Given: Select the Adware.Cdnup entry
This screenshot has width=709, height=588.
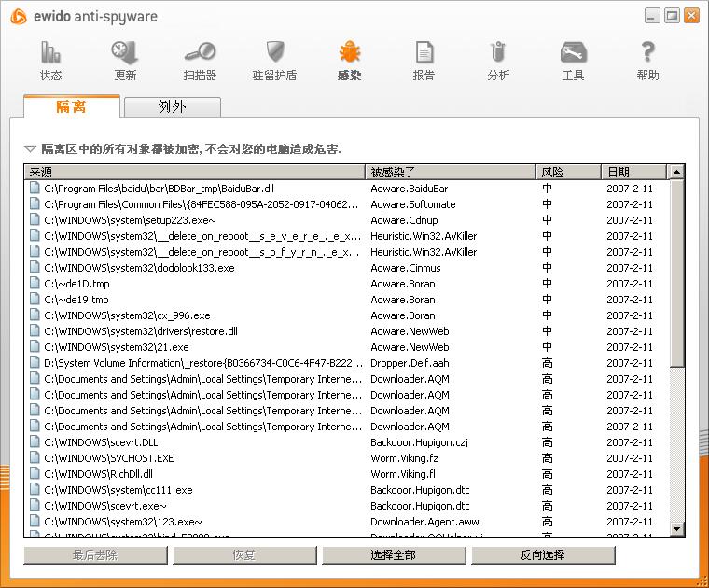Looking at the screenshot, I should click(x=404, y=220).
